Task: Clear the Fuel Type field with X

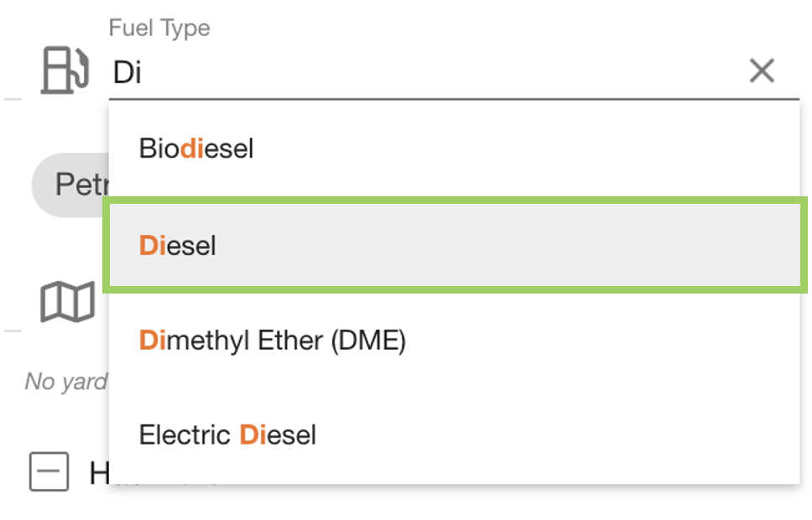Action: click(761, 71)
